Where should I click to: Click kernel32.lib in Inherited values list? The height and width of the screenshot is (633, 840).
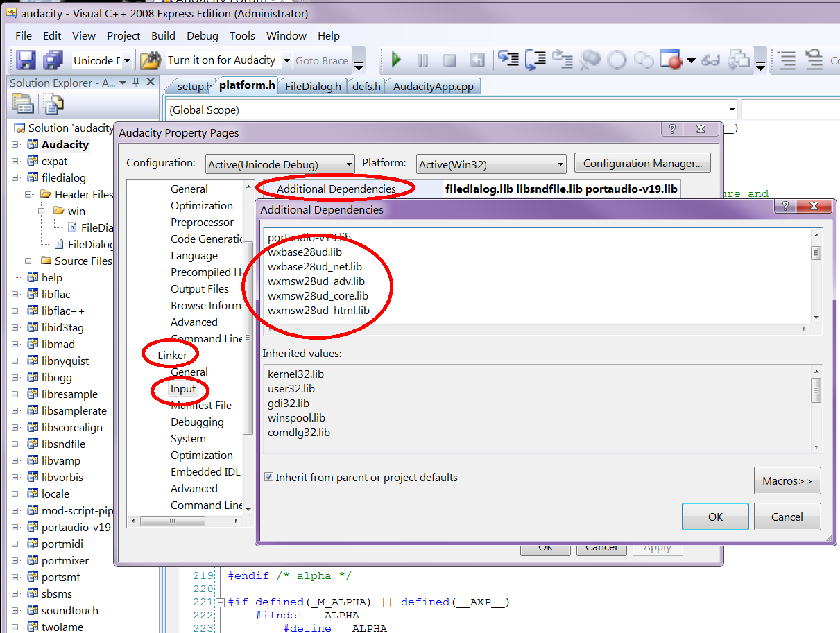(295, 374)
